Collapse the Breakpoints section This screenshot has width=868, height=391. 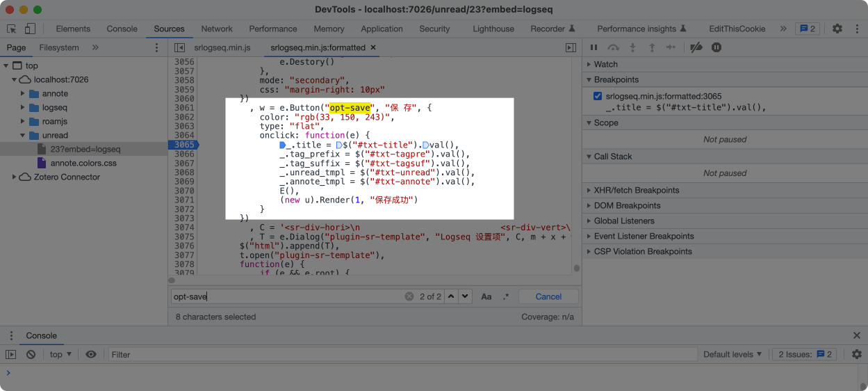click(616, 79)
